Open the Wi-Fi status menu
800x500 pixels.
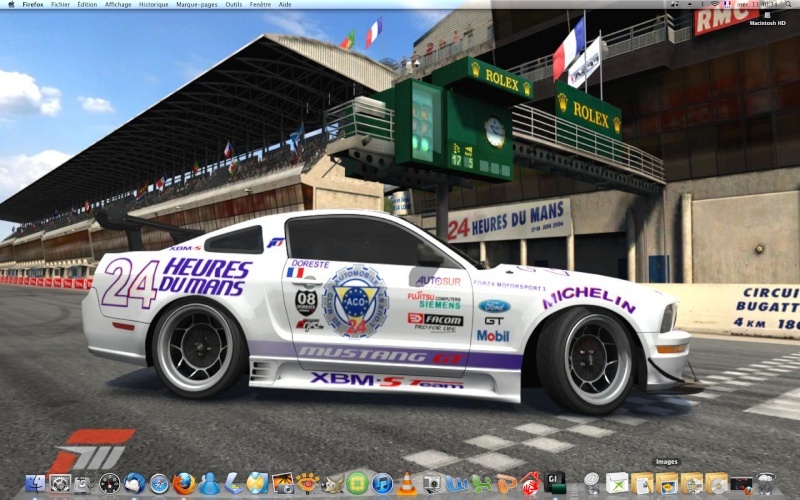tap(715, 4)
